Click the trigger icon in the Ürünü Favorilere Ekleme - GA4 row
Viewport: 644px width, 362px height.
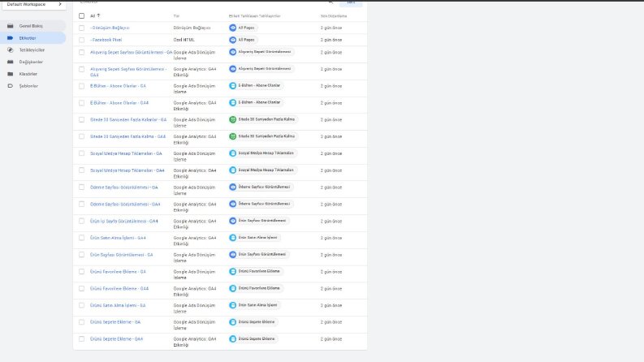pos(232,288)
